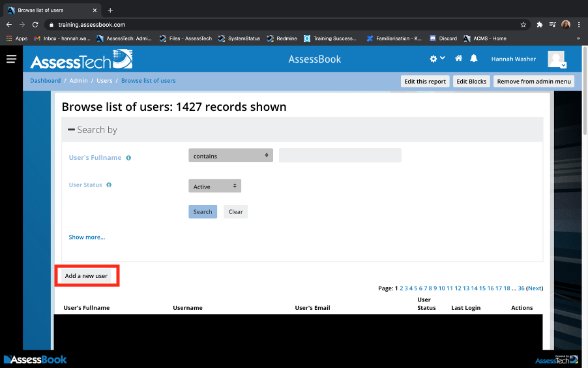Open AssessTech Admin bookmark

coord(124,38)
